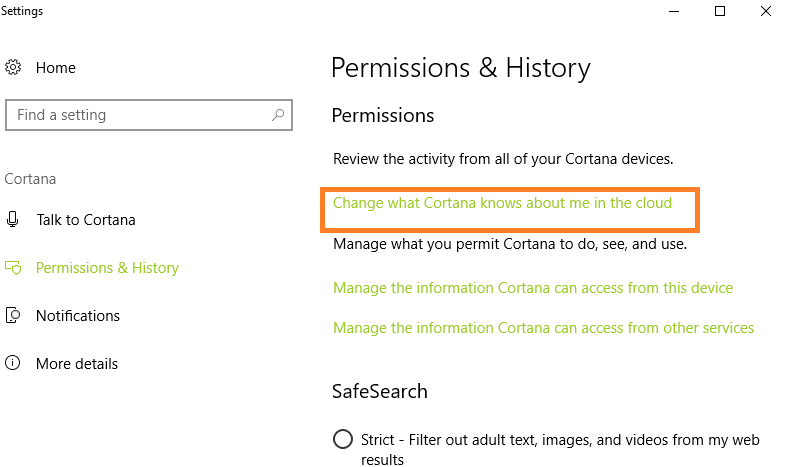Open Manage information from this device link

(x=533, y=288)
